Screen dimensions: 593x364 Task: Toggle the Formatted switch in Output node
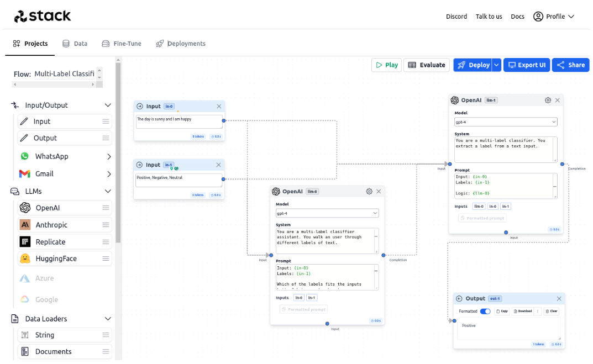coord(485,312)
